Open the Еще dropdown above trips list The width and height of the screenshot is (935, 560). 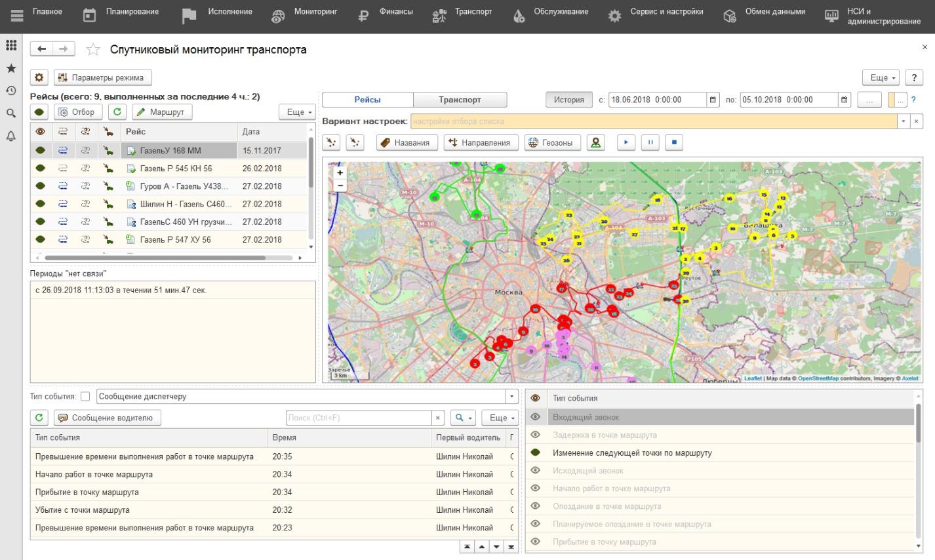[x=297, y=112]
